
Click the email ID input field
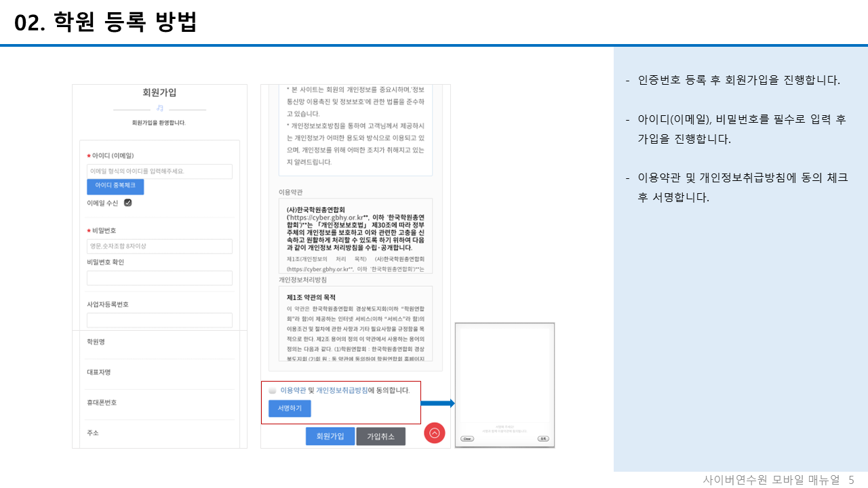coord(159,171)
